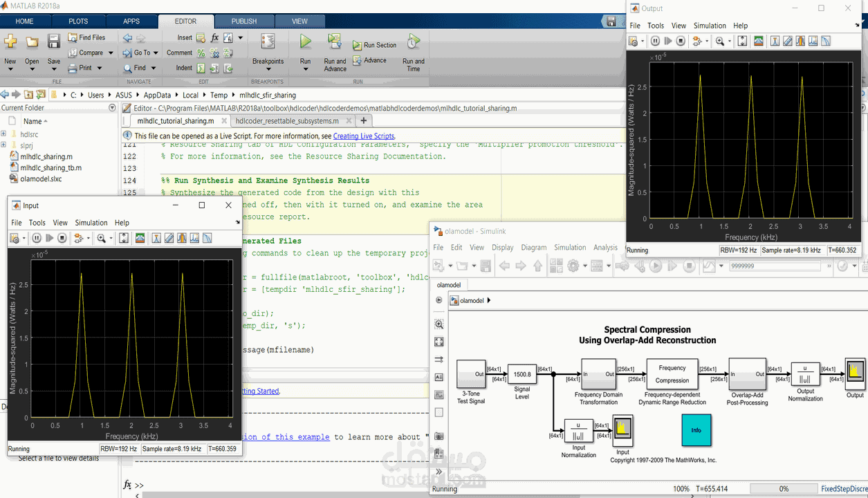Click the Open folder icon in MATLAB toolstrip
868x498 pixels.
tap(32, 42)
